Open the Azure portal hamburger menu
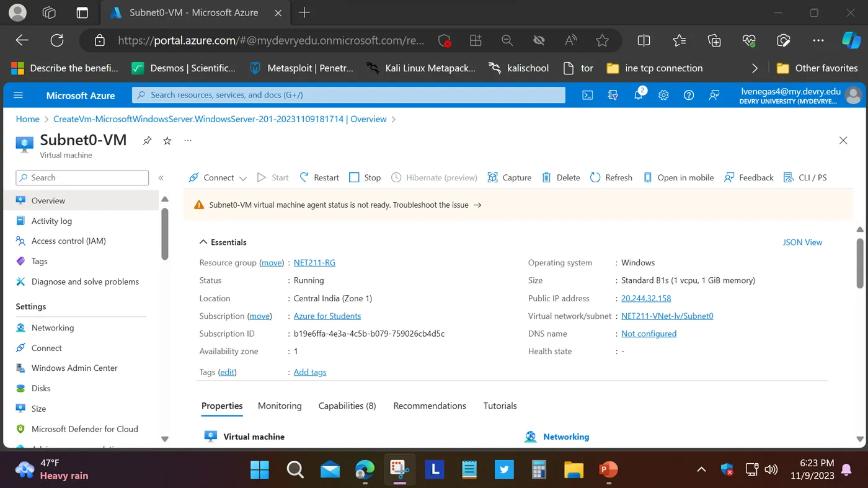 click(x=18, y=95)
